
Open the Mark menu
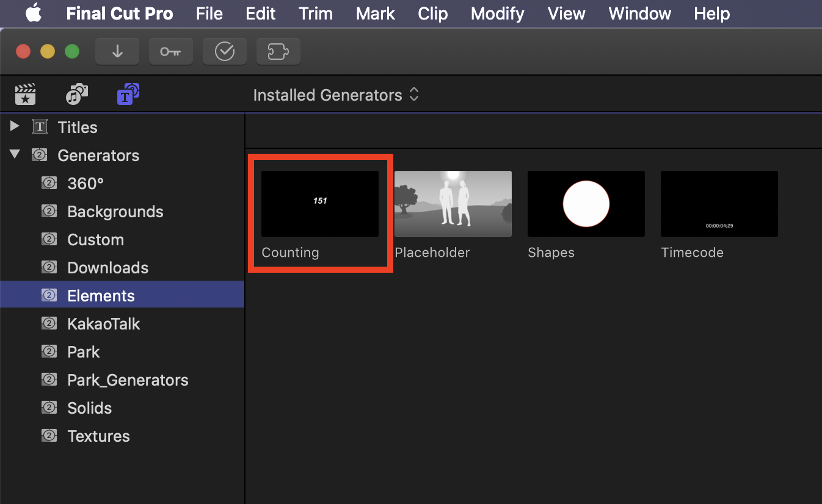(376, 13)
